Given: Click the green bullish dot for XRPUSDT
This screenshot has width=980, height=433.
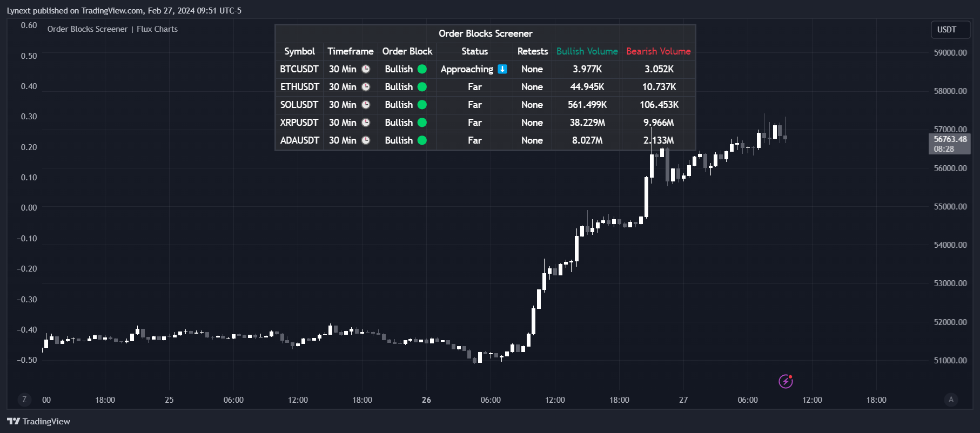Looking at the screenshot, I should tap(422, 123).
